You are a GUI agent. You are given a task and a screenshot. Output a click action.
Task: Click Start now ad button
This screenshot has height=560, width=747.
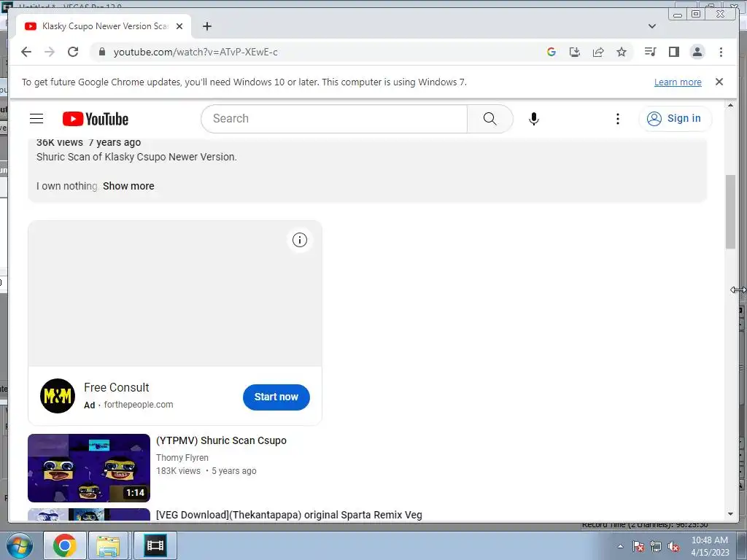pyautogui.click(x=276, y=397)
